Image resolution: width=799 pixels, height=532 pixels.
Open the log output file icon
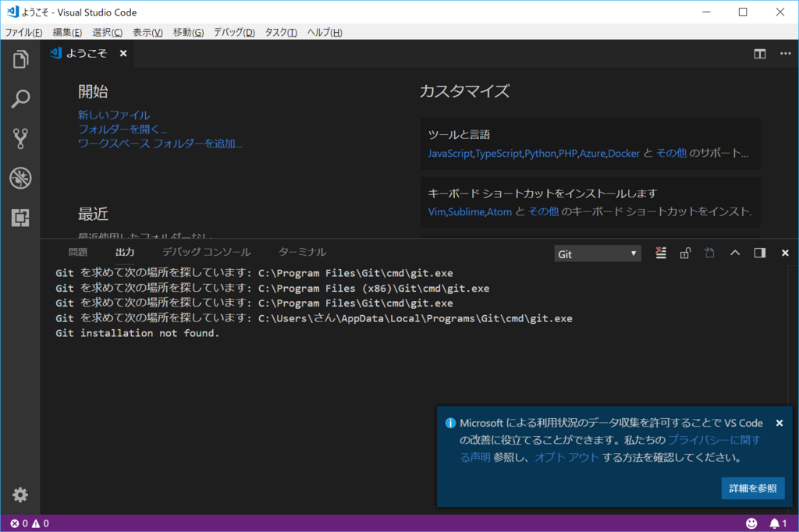click(709, 253)
